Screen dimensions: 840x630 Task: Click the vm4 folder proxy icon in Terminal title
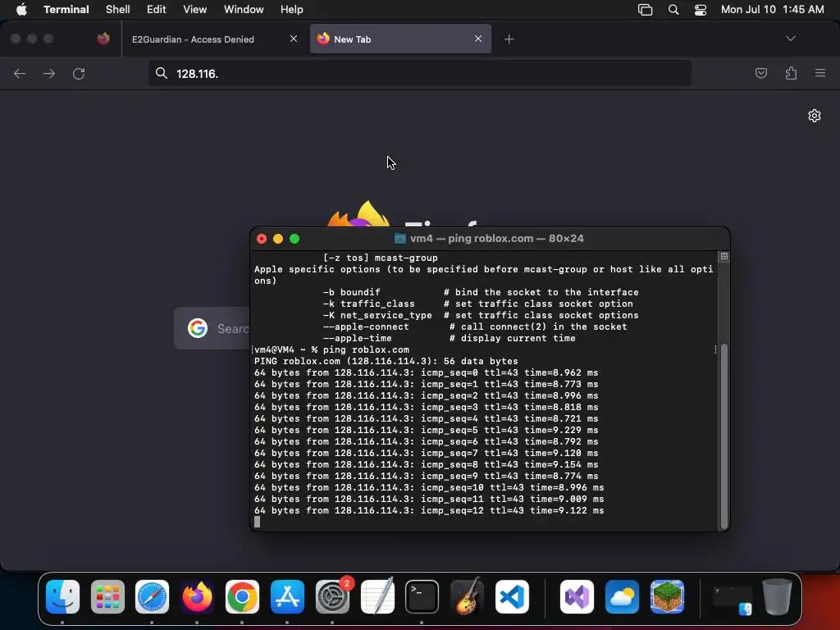click(x=400, y=239)
